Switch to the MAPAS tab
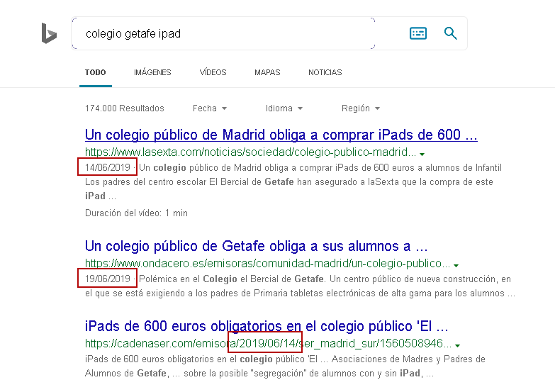555x392 pixels. coord(267,72)
